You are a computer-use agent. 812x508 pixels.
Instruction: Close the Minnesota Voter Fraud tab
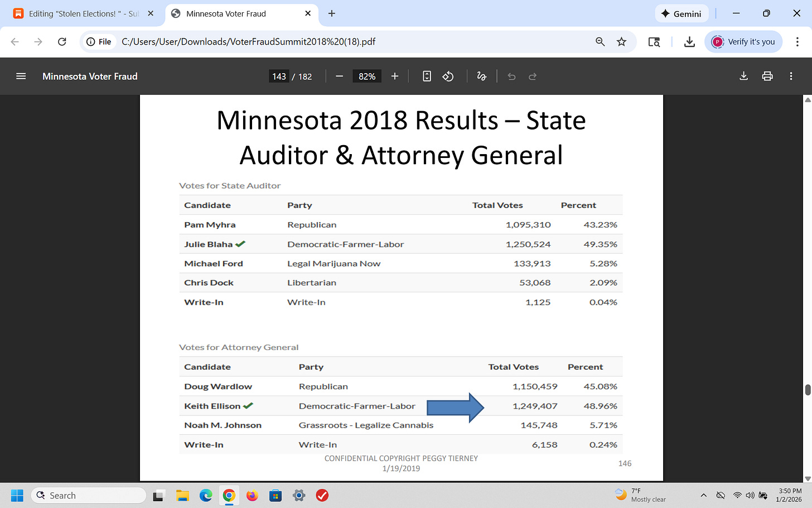pyautogui.click(x=308, y=13)
